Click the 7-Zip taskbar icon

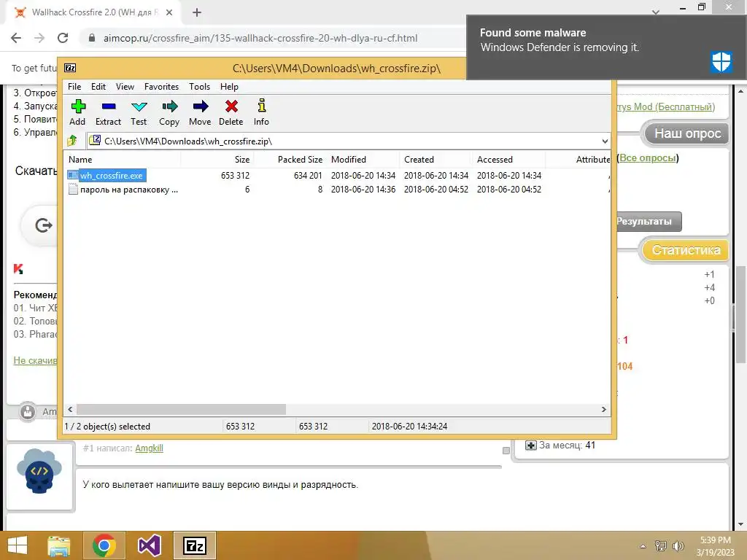[x=195, y=545]
